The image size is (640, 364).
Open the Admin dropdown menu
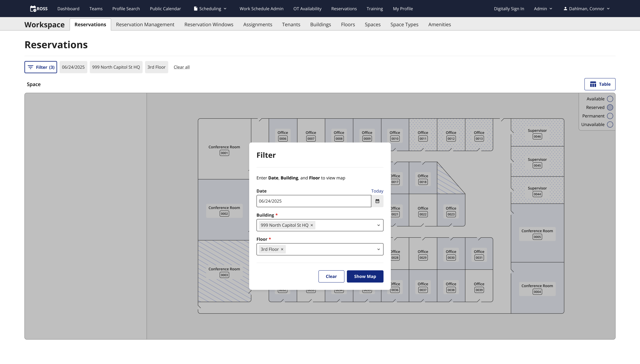[543, 9]
